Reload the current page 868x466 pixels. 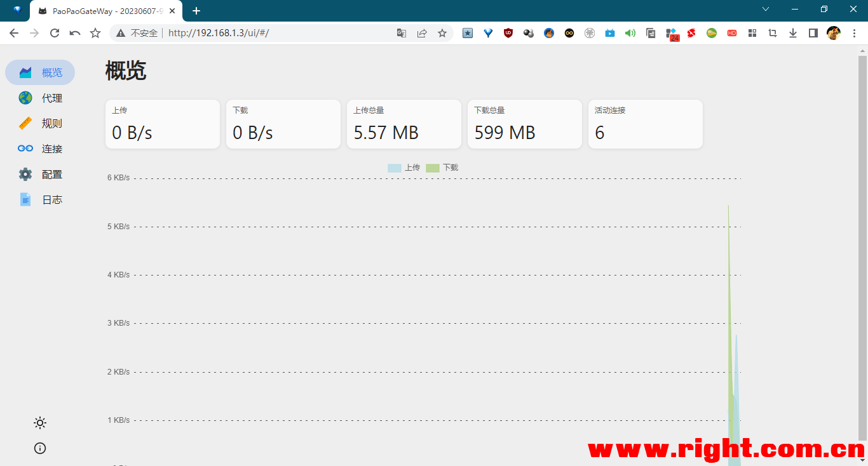pyautogui.click(x=55, y=33)
